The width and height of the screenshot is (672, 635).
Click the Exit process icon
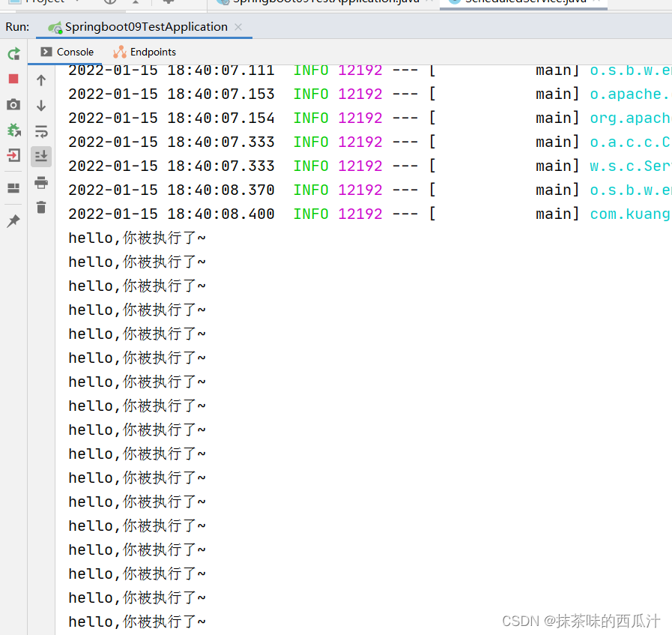13,155
